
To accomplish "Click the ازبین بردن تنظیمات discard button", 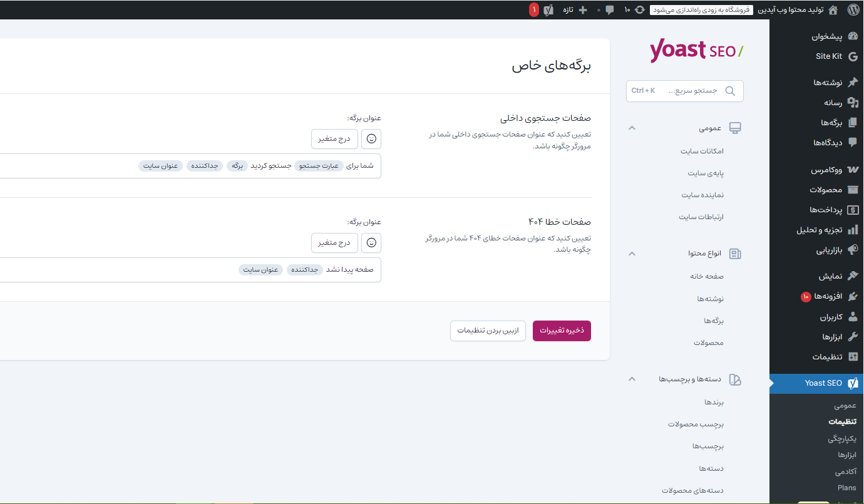I will (488, 331).
